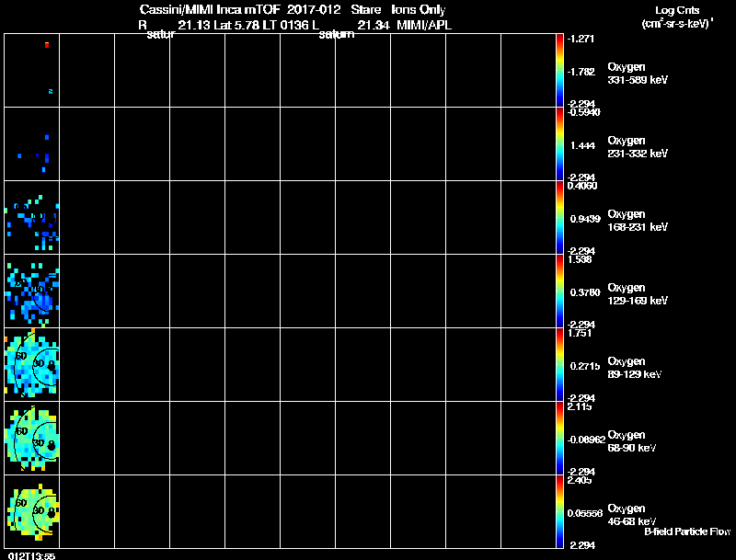
Task: Click the color bar beside 168-231 keV
Action: [560, 218]
